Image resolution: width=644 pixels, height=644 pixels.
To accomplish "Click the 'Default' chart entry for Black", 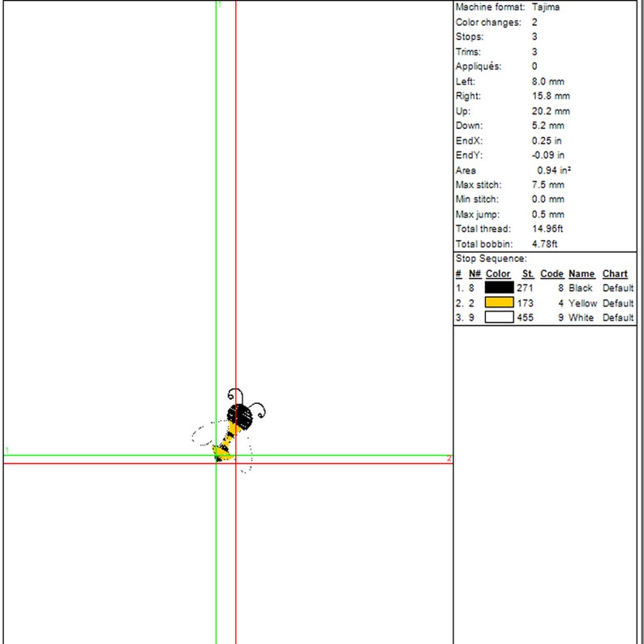I will (618, 288).
